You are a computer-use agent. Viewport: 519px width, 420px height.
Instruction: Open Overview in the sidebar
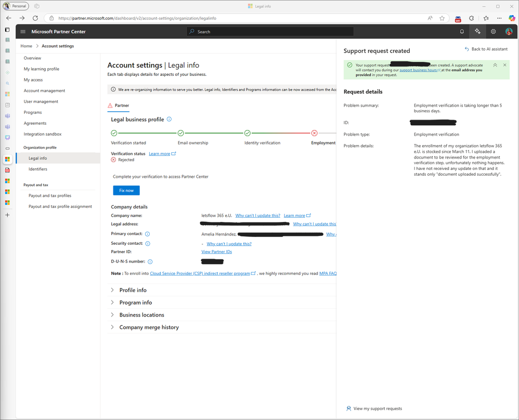tap(32, 58)
